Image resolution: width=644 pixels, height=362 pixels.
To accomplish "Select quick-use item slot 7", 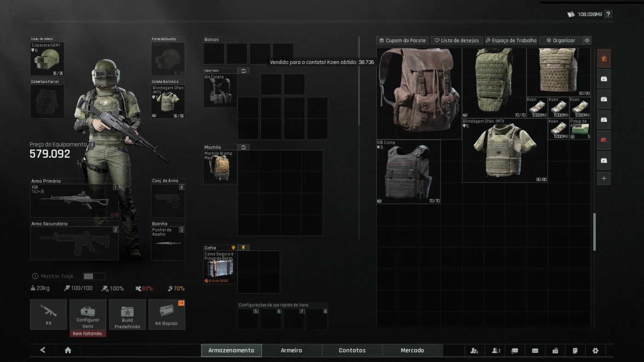I will [294, 319].
